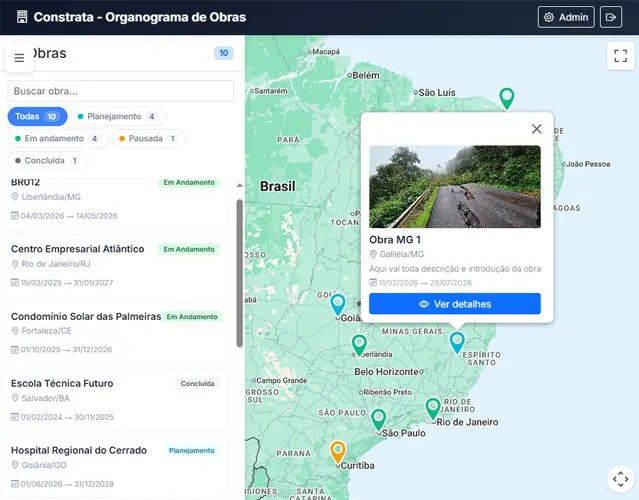639x500 pixels.
Task: Click the works list vertical scrollbar
Action: coord(239,270)
